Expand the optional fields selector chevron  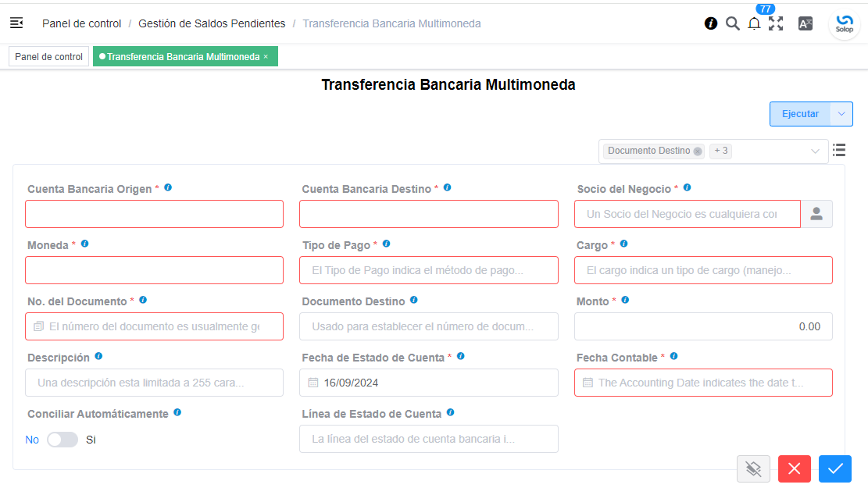815,151
